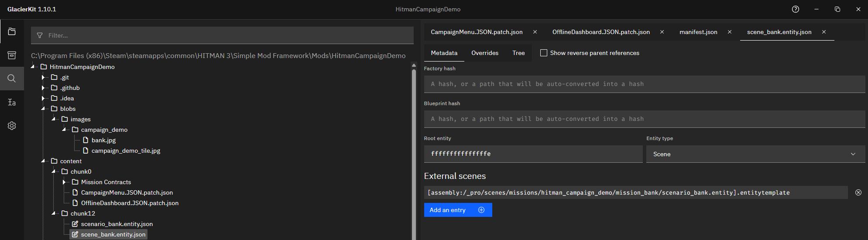Click scenario_bank.entity.json edit icon
This screenshot has width=868, height=240.
[x=75, y=224]
